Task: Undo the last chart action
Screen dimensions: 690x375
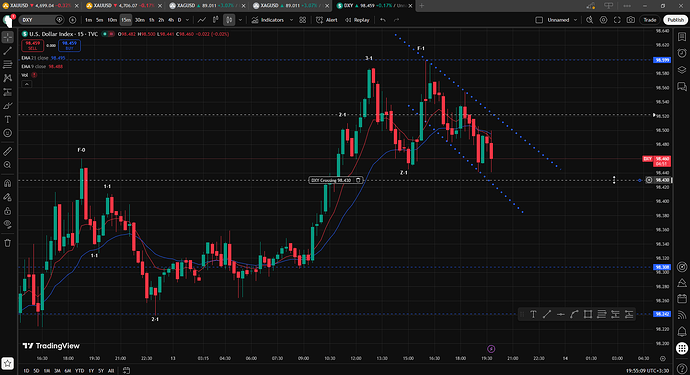Action: click(383, 20)
